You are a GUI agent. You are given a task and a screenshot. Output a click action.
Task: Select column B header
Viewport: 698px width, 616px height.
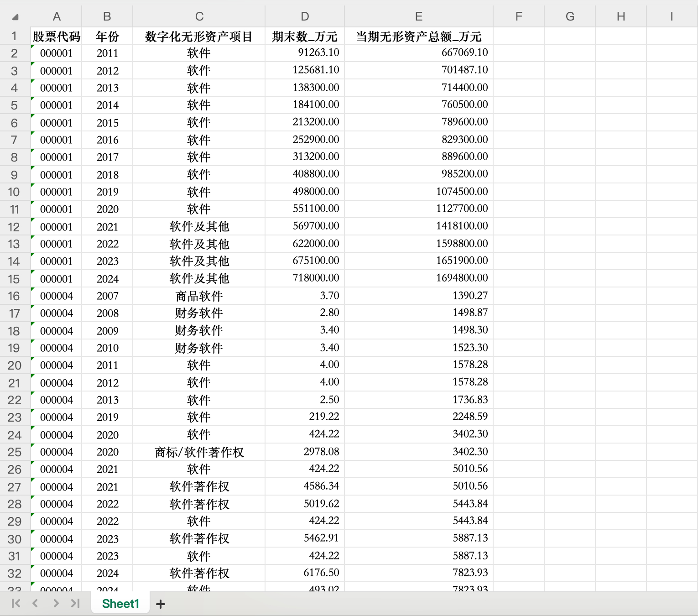[x=107, y=16]
